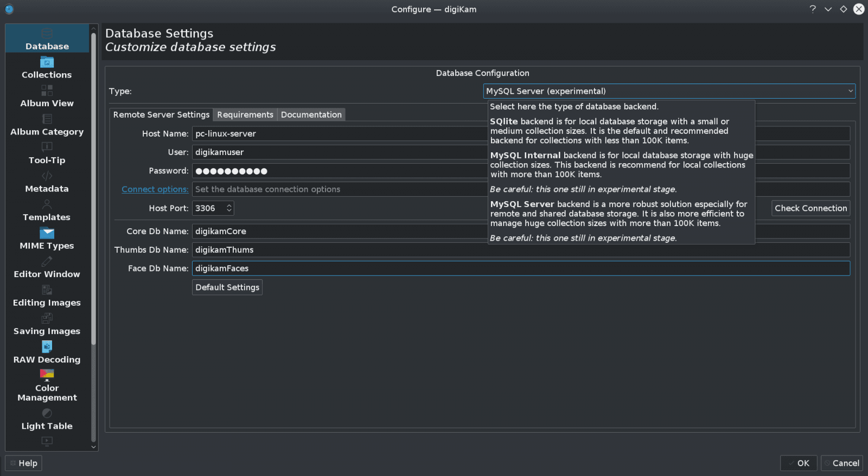Increase the Host Port value
Image resolution: width=868 pixels, height=476 pixels.
pyautogui.click(x=229, y=205)
